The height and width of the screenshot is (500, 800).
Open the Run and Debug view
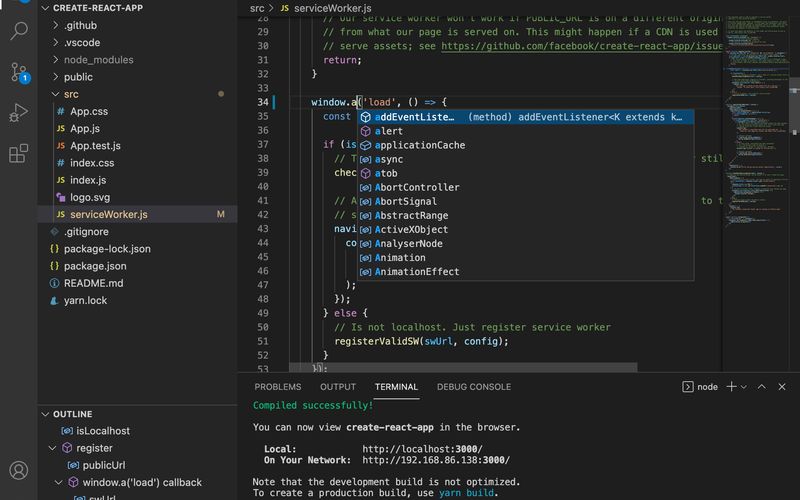(x=19, y=113)
